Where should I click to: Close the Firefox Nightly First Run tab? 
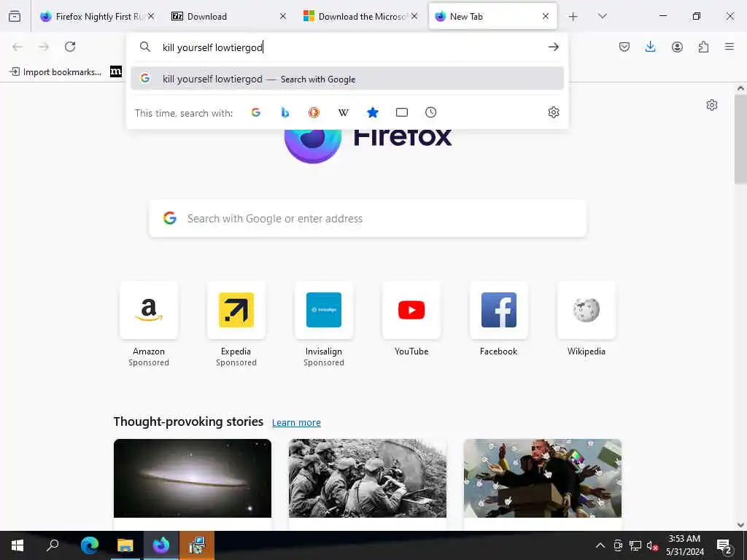click(x=151, y=16)
